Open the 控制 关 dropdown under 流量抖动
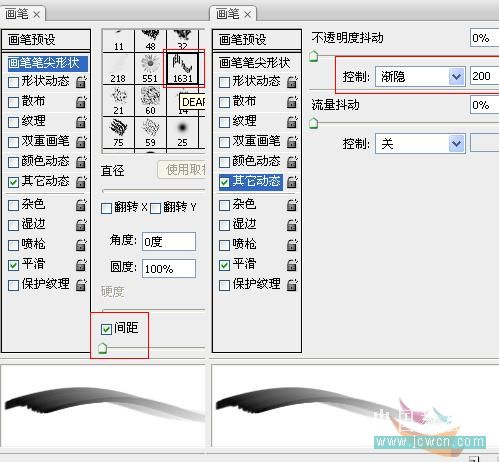The image size is (499, 462). coord(420,144)
